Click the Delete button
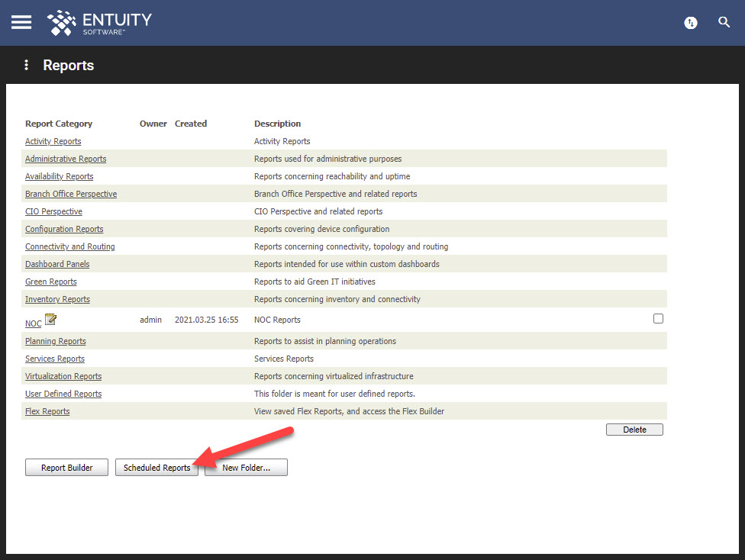Screen dimensions: 745x560 tap(634, 430)
